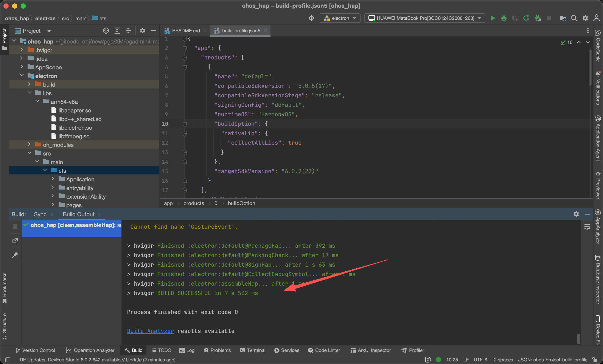Collapse all nodes in Project panel
Viewport: 603px width, 364px height.
coord(128,31)
